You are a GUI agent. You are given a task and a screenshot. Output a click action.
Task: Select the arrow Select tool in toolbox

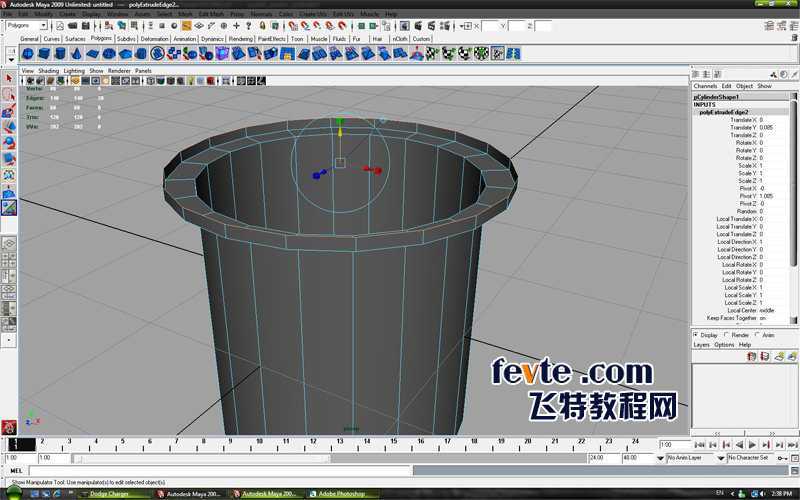[x=9, y=78]
